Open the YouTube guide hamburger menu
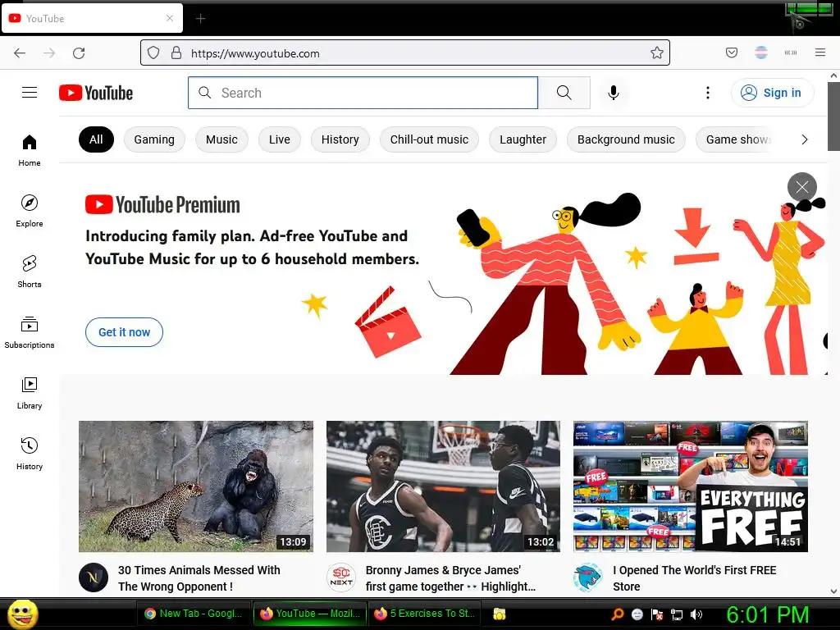This screenshot has width=840, height=630. coord(30,93)
